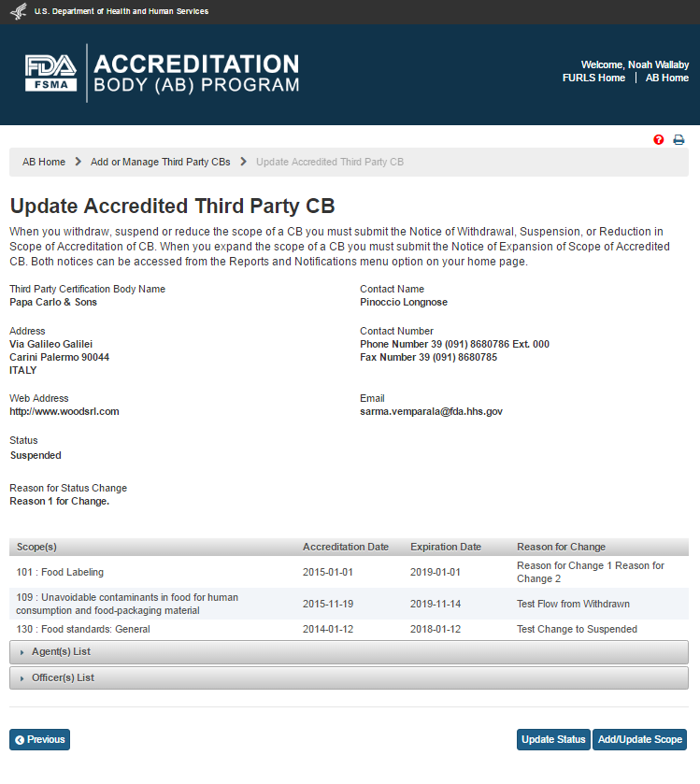Click the FDA FSMA logo

pos(51,74)
